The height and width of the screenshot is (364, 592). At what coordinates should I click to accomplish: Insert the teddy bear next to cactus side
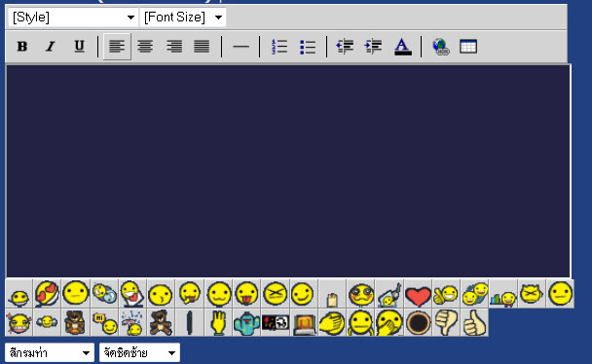161,322
